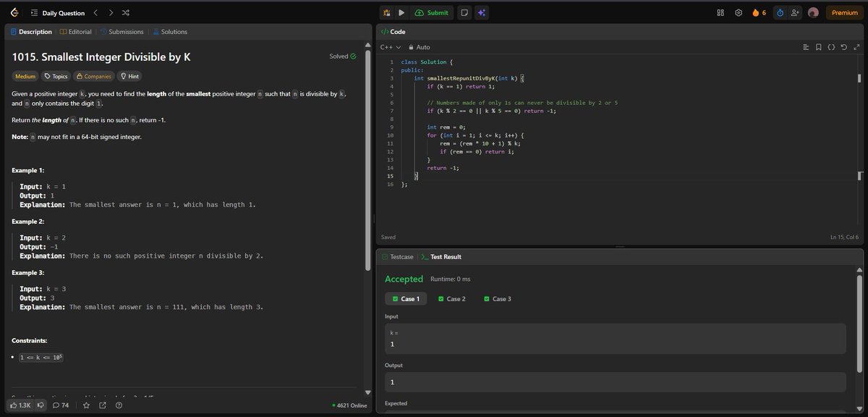Toggle the Auto lock setting
Image resolution: width=868 pixels, height=417 pixels.
420,47
